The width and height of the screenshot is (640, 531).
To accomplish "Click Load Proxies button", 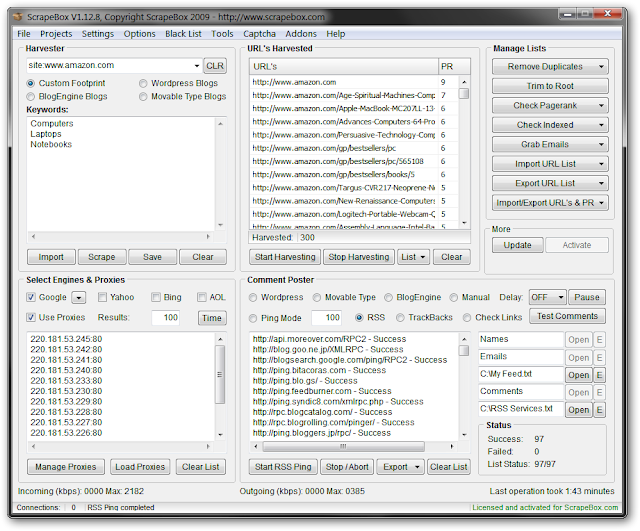I will (x=140, y=467).
